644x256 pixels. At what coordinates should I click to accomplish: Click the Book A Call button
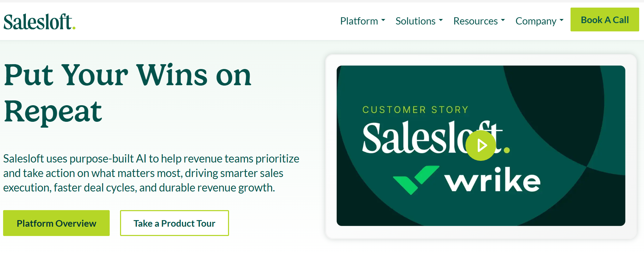tap(605, 20)
